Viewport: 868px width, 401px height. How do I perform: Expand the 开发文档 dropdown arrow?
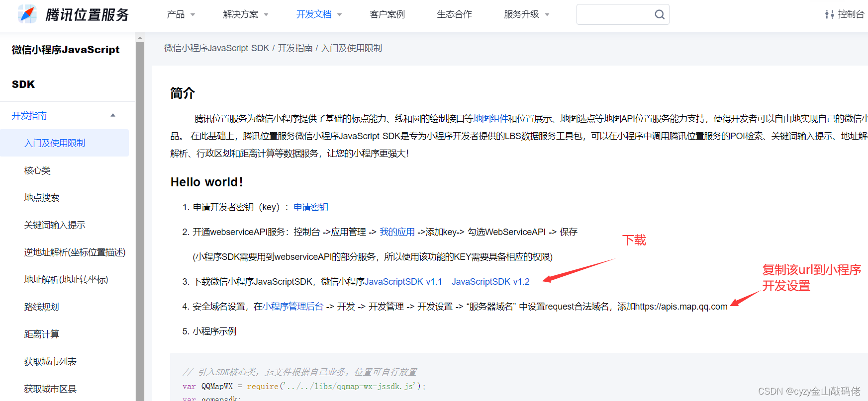340,15
